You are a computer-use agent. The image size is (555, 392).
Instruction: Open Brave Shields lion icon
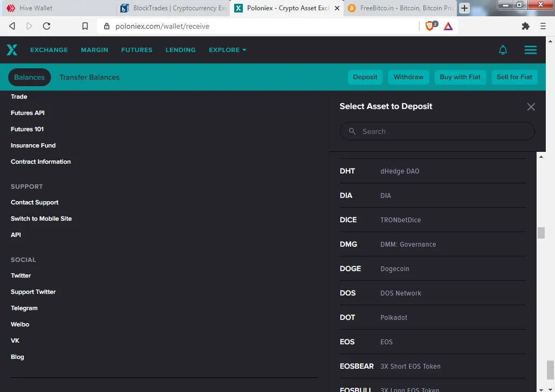point(431,26)
